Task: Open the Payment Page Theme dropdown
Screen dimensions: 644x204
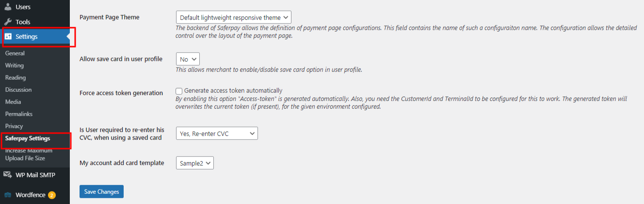Action: coord(234,17)
